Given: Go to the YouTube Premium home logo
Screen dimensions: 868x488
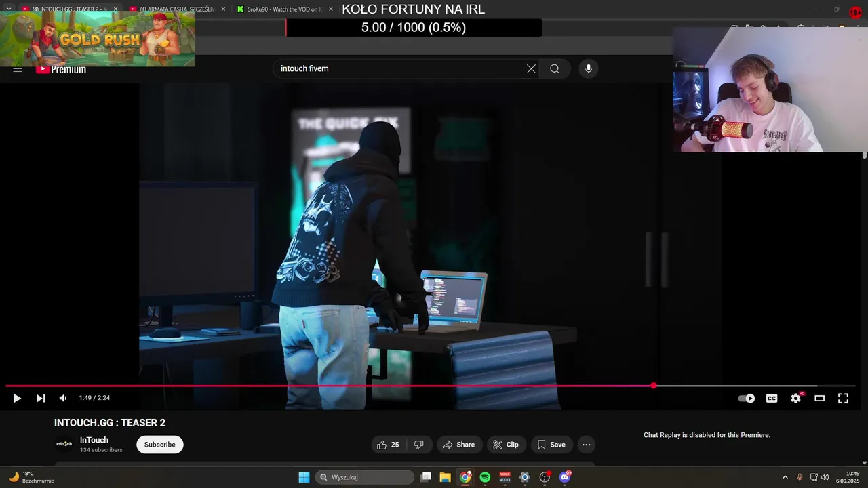Looking at the screenshot, I should pos(61,69).
